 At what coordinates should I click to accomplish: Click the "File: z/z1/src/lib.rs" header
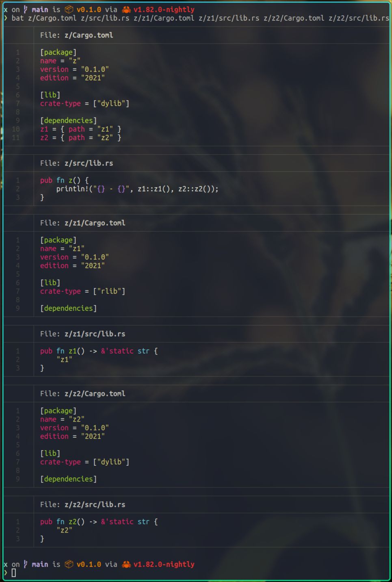click(82, 334)
